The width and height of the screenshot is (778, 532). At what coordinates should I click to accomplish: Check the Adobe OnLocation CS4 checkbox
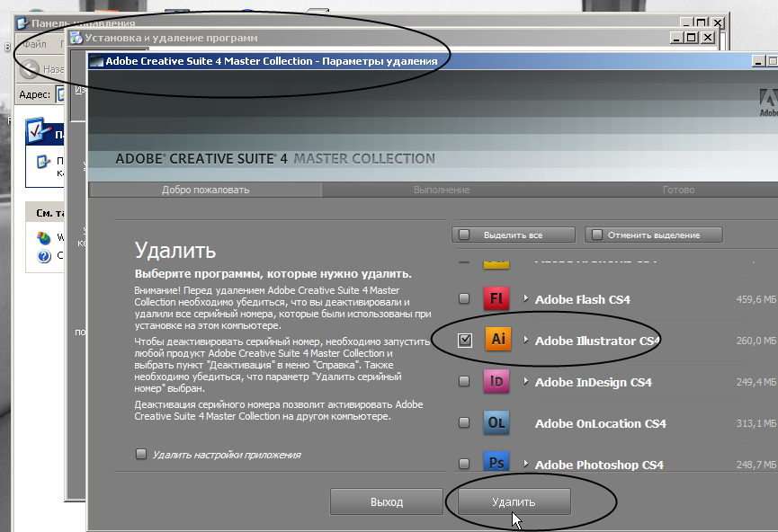[464, 422]
